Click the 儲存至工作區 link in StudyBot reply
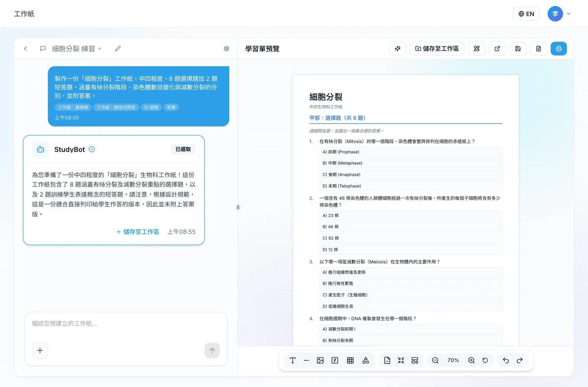Screen dimensions: 588x387 pyautogui.click(x=138, y=232)
